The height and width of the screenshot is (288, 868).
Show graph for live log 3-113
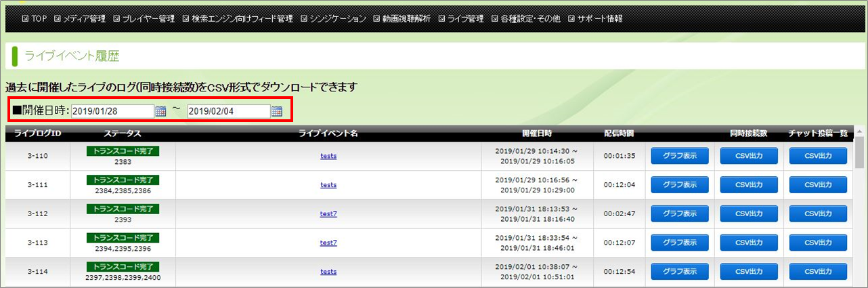pyautogui.click(x=680, y=243)
